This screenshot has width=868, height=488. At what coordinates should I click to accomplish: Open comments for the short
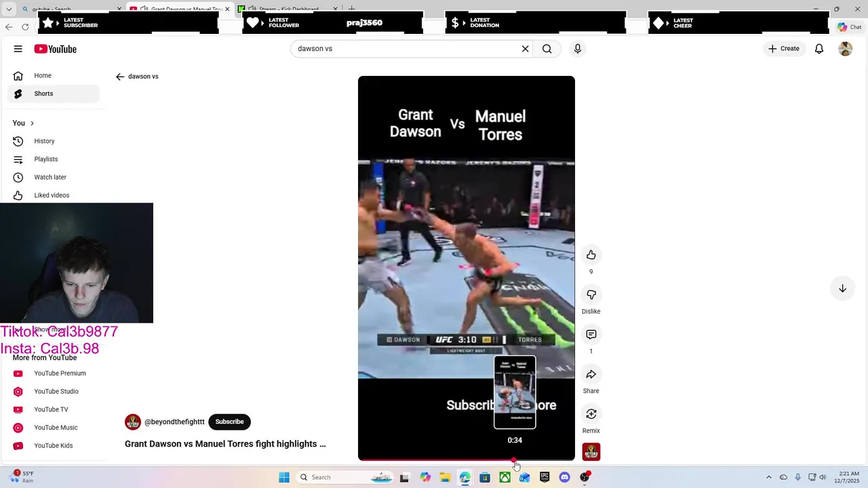[591, 335]
